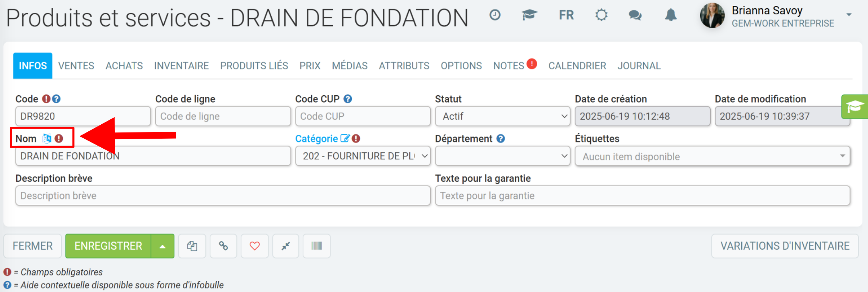Screen dimensions: 868x292
Task: Open the Étiquettes selection list
Action: 713,156
